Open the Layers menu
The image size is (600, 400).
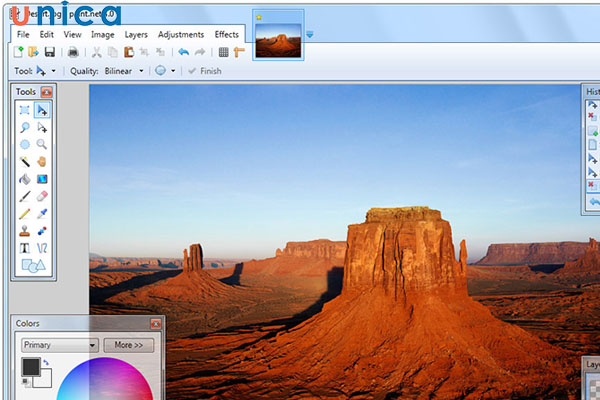(x=136, y=35)
